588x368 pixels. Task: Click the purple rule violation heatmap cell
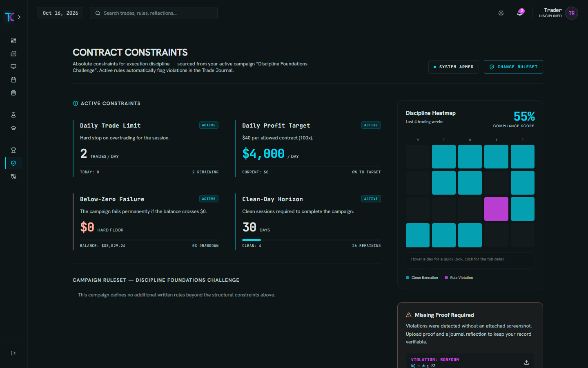coord(496,209)
